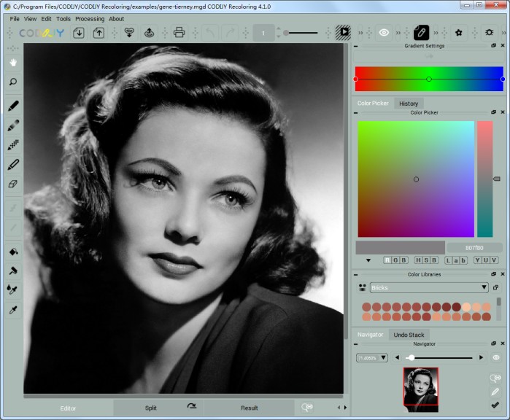Click the green midpoint stop on gradient
510x420 pixels.
pos(429,79)
